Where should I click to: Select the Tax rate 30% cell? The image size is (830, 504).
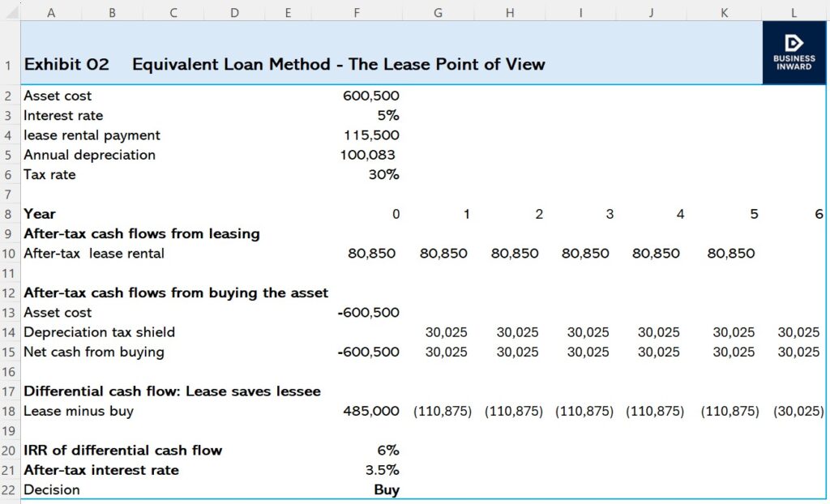[383, 174]
